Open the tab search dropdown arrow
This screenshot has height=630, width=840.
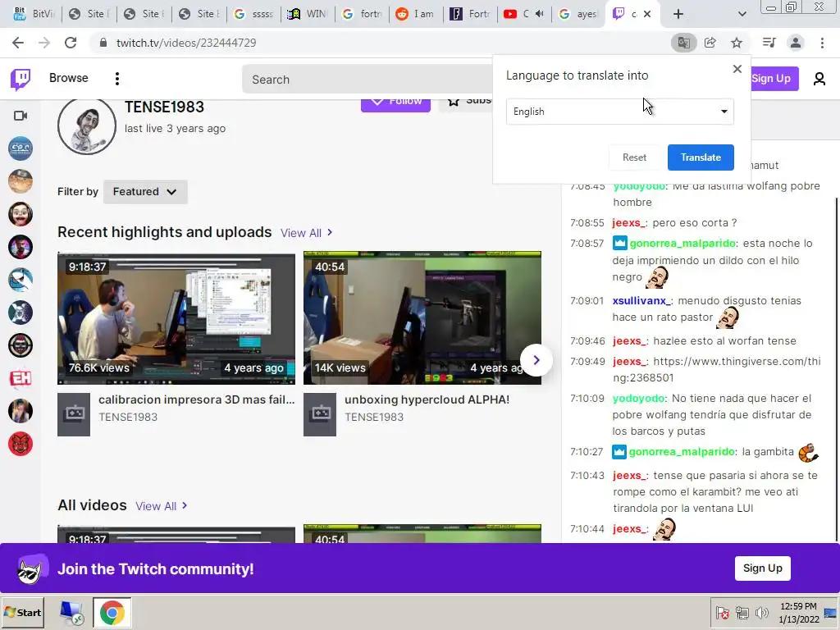pos(742,14)
